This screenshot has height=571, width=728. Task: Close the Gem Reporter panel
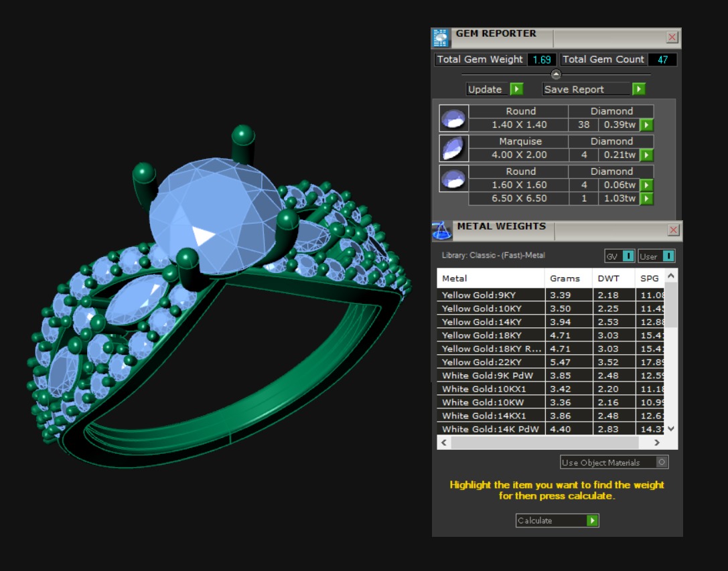672,37
